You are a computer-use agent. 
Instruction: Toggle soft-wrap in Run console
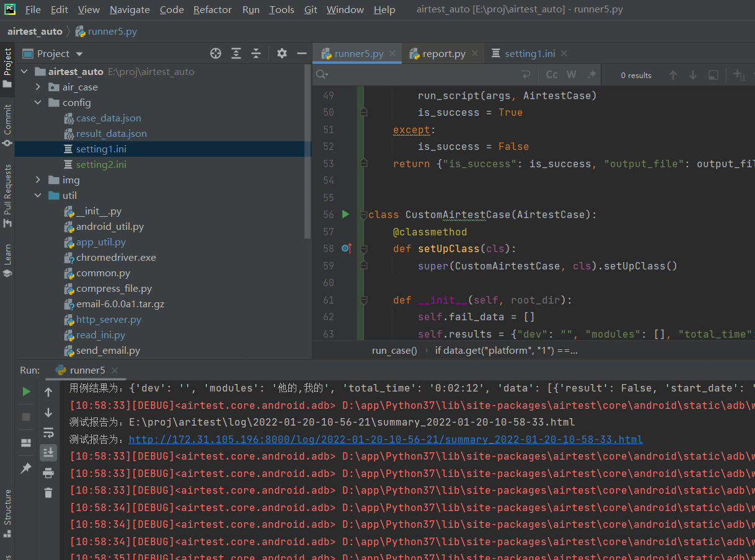click(48, 433)
